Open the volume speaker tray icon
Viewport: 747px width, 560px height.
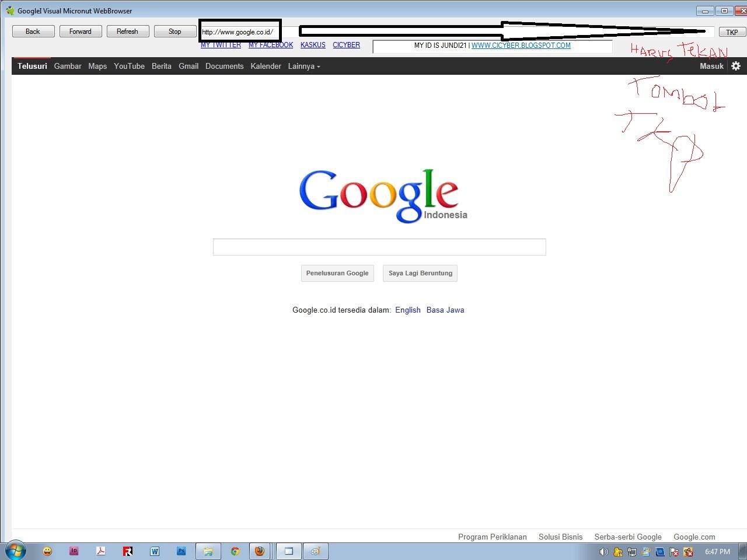603,552
